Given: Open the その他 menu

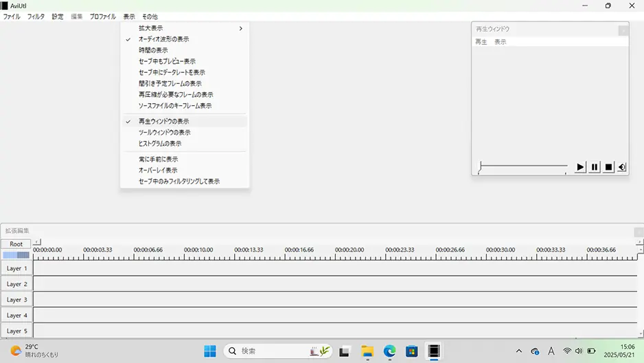Looking at the screenshot, I should pyautogui.click(x=150, y=16).
